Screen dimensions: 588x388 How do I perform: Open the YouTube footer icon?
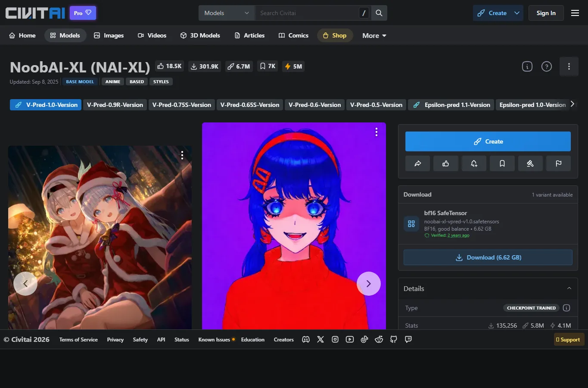click(x=350, y=339)
